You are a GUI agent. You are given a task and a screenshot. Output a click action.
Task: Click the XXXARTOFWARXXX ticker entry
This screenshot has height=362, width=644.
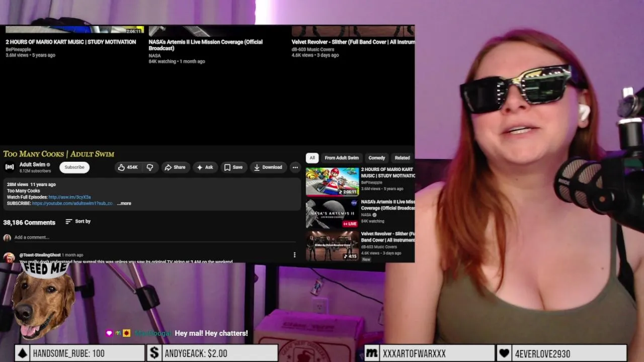click(414, 353)
